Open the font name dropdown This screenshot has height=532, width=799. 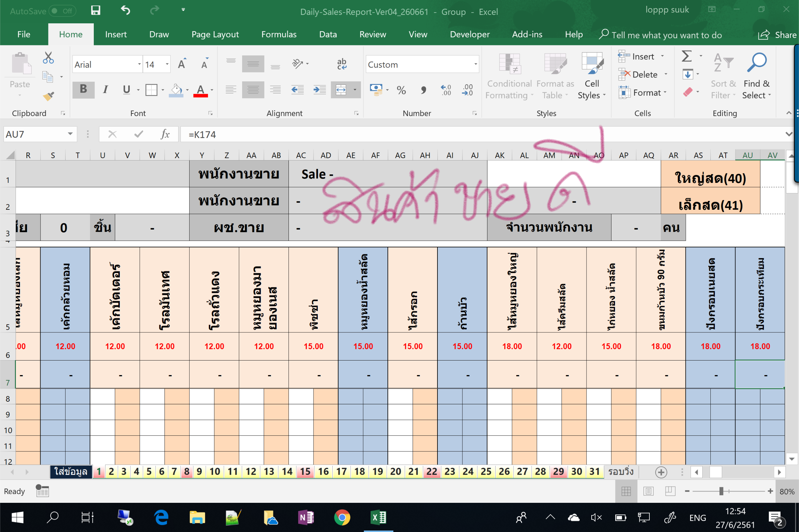click(139, 64)
